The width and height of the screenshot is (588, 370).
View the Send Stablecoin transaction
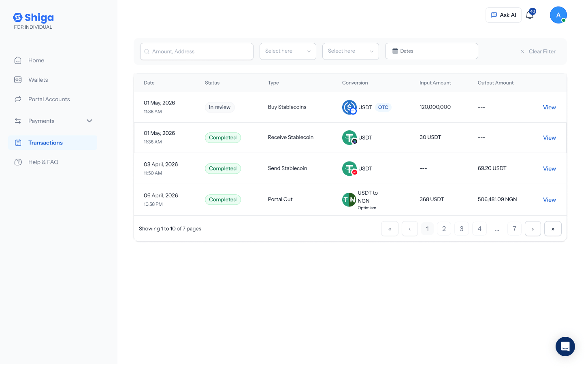click(550, 169)
